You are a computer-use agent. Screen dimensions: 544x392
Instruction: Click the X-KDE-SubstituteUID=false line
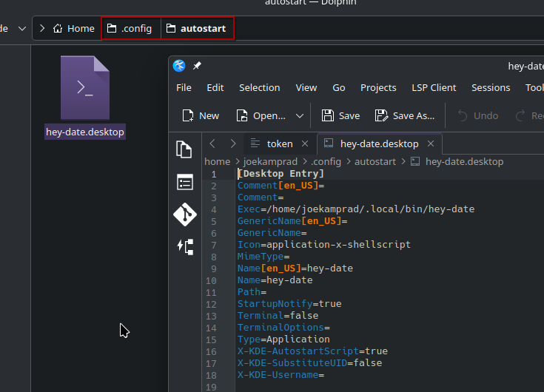310,363
